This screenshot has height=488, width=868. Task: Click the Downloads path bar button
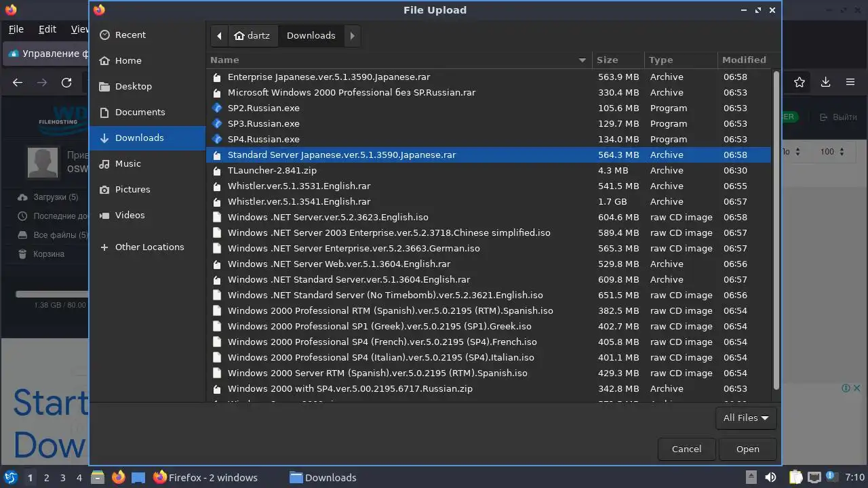pyautogui.click(x=311, y=35)
